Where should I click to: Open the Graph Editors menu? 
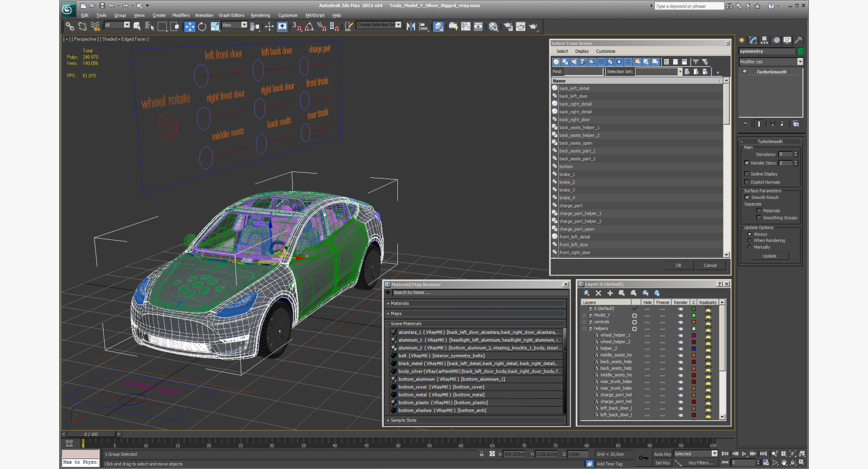pos(232,15)
